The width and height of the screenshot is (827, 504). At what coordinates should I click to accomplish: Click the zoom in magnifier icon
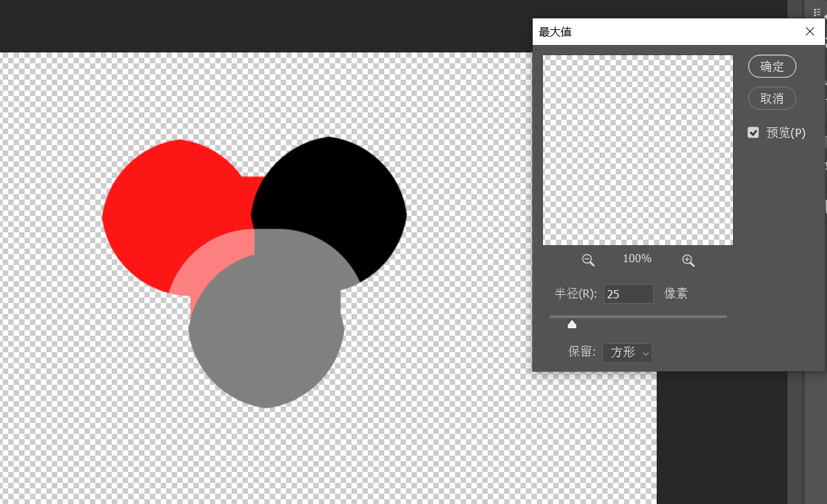(688, 260)
